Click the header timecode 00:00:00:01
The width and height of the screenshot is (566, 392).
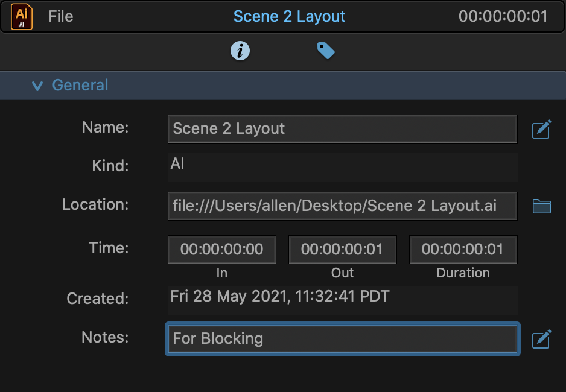coord(503,17)
